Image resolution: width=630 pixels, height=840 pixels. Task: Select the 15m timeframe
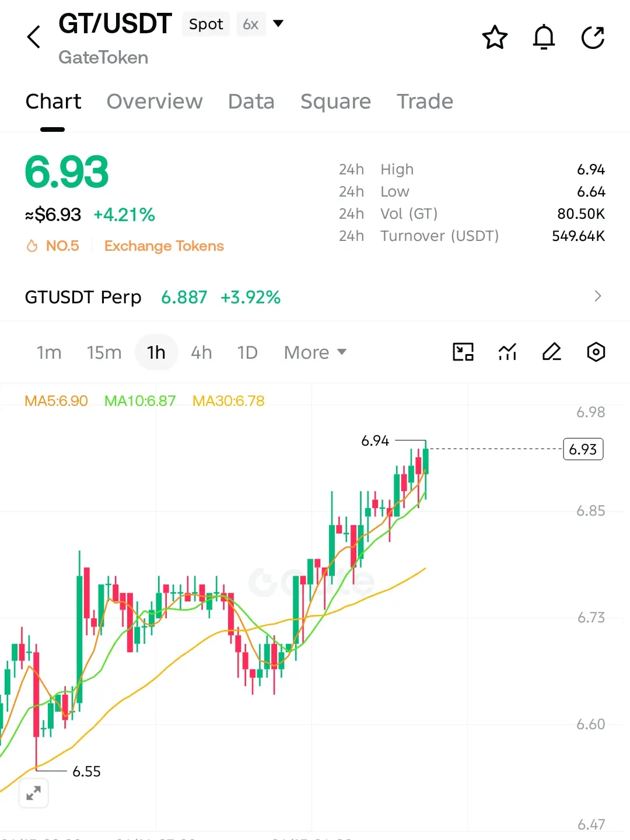pyautogui.click(x=104, y=352)
